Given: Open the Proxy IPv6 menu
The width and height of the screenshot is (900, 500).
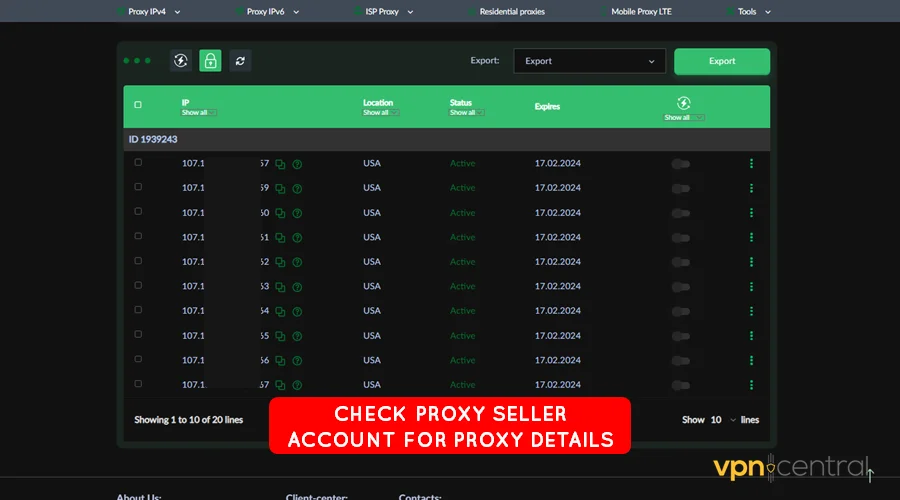Looking at the screenshot, I should point(271,11).
